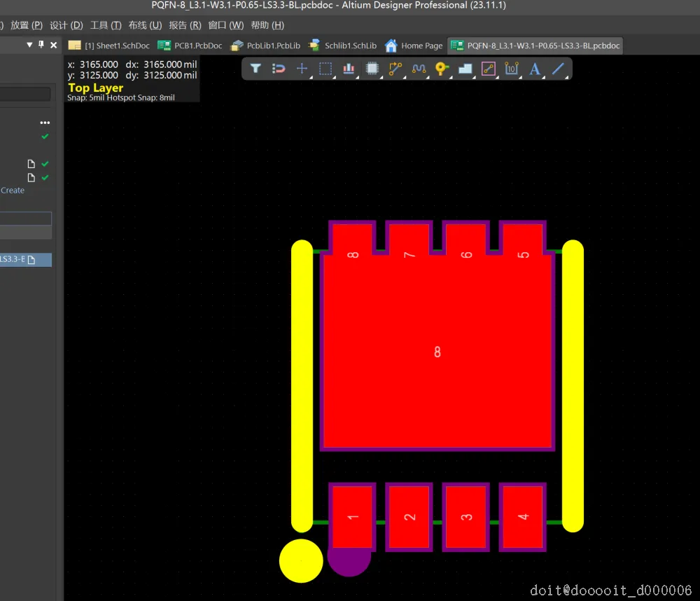Activate the interactive routing tool
700x601 pixels.
coord(395,69)
